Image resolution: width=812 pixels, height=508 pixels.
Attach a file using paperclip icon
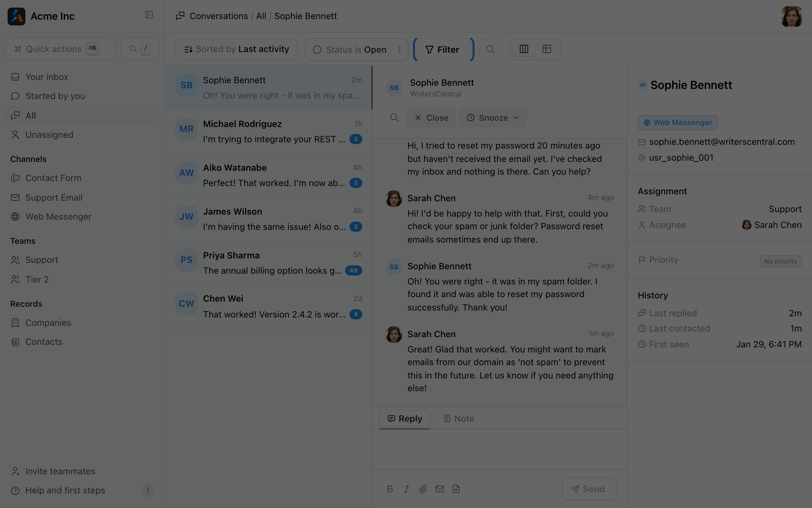(x=423, y=489)
